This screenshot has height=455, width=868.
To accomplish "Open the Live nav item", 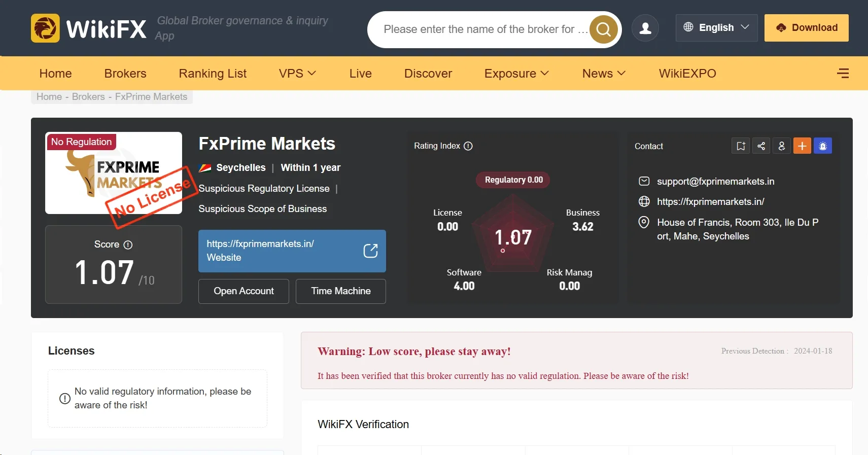I will point(361,74).
